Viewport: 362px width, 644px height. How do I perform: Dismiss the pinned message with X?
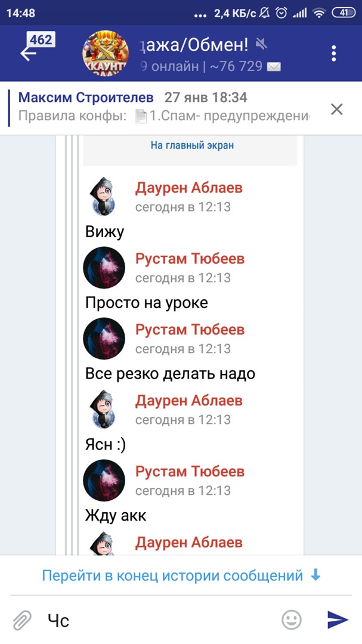coord(336,109)
